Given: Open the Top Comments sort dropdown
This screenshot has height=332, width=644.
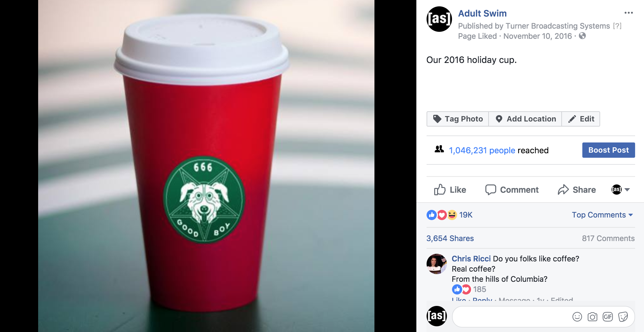Looking at the screenshot, I should pyautogui.click(x=602, y=215).
